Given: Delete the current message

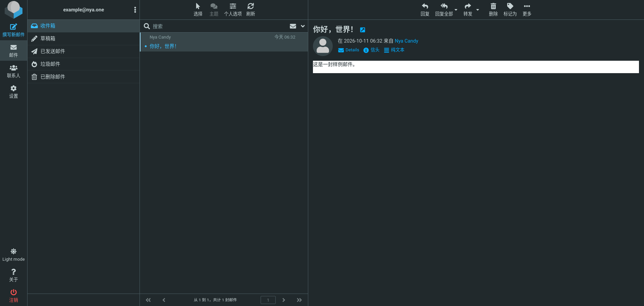Looking at the screenshot, I should (x=493, y=10).
